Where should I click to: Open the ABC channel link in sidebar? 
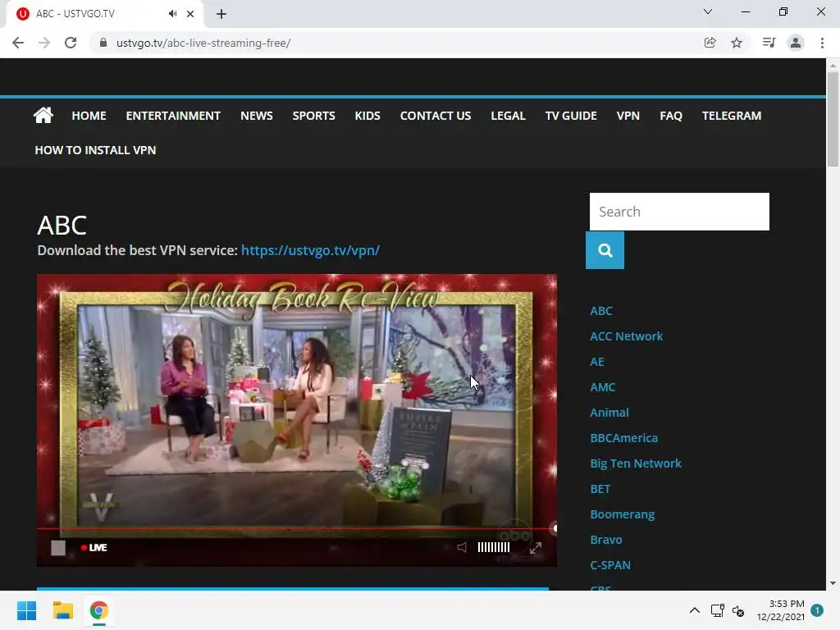coord(601,311)
